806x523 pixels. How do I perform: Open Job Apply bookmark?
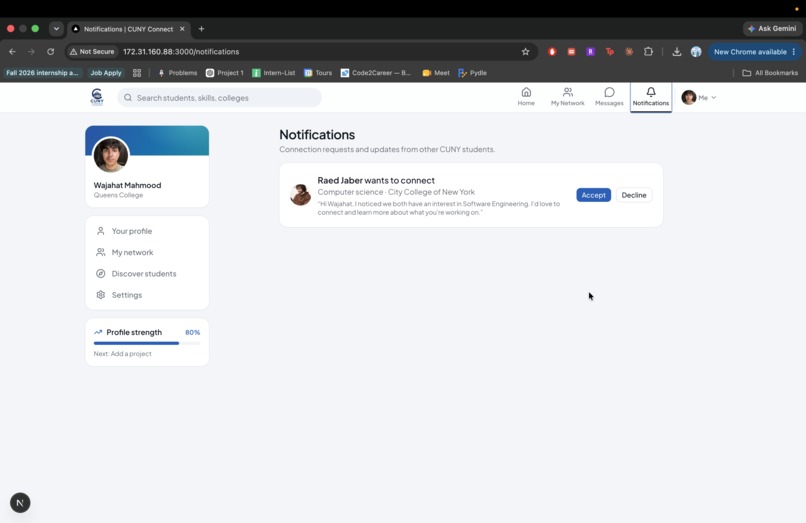(x=106, y=73)
